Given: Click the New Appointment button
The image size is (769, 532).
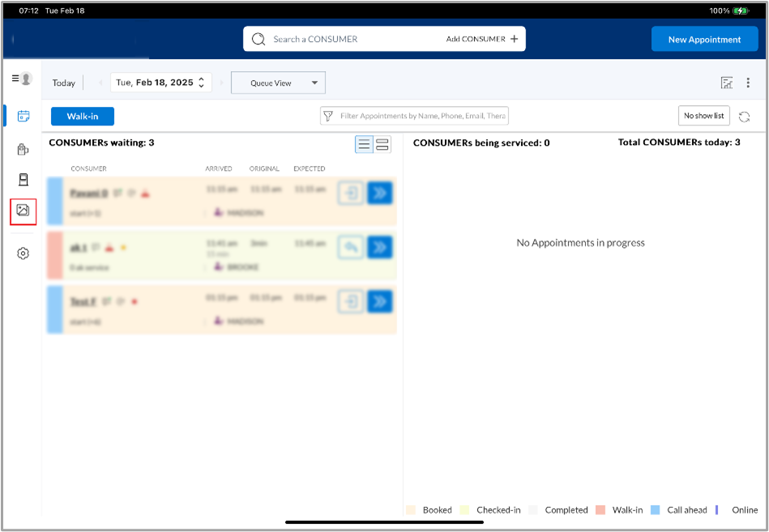Looking at the screenshot, I should pyautogui.click(x=705, y=39).
